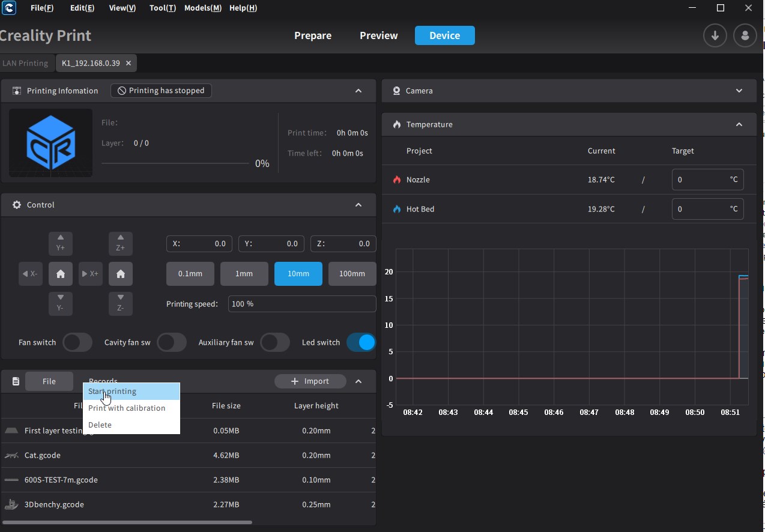765x532 pixels.
Task: Click the Import button
Action: 310,381
